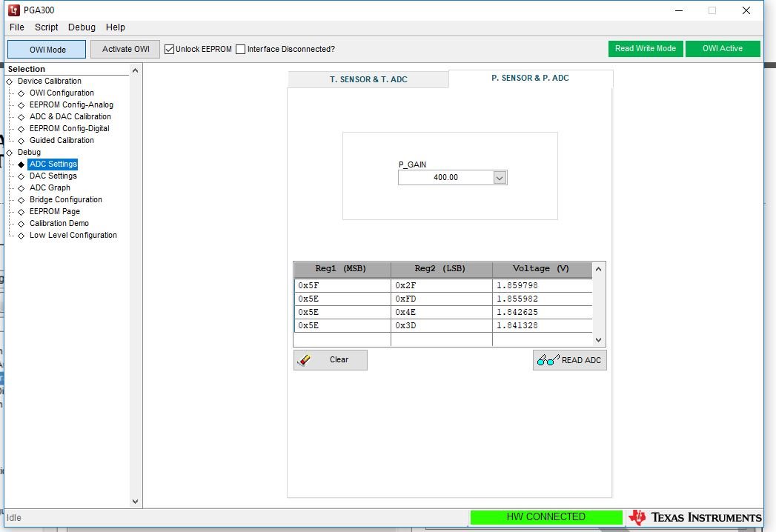Select ADC Settings in the tree
The width and height of the screenshot is (776, 532).
click(x=53, y=164)
